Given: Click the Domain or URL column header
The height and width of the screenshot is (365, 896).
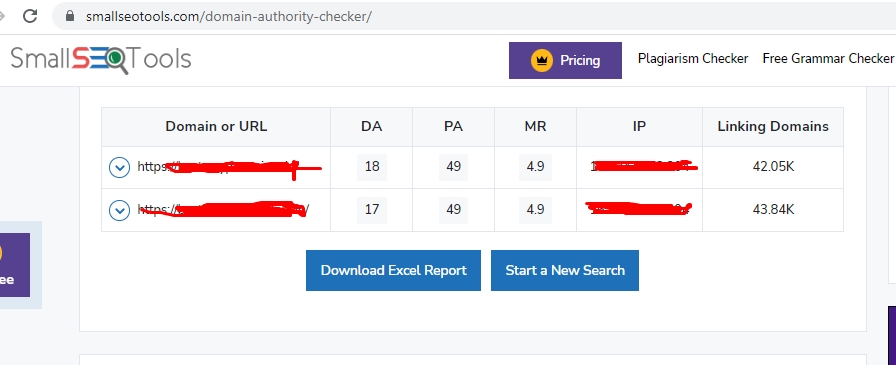Looking at the screenshot, I should point(216,127).
